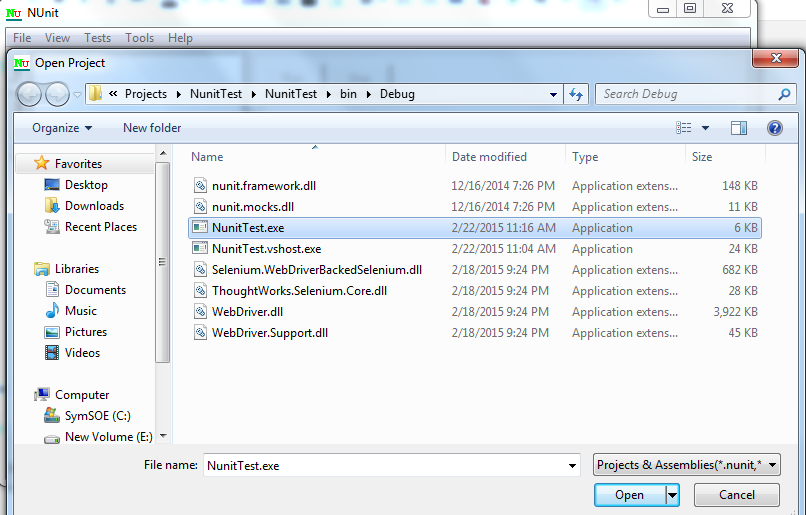Show the preview pane
The height and width of the screenshot is (515, 806).
(739, 127)
